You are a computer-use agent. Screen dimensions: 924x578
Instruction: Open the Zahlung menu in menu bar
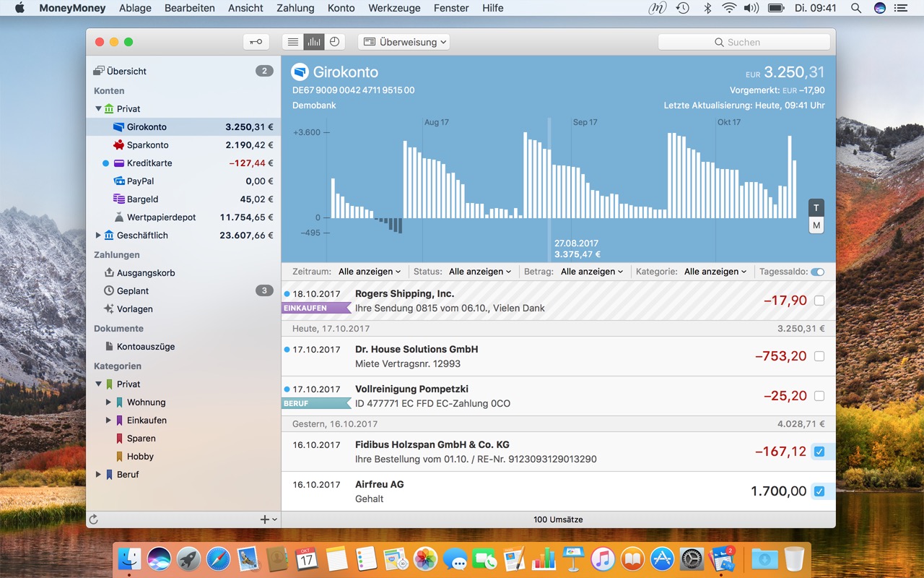point(295,8)
